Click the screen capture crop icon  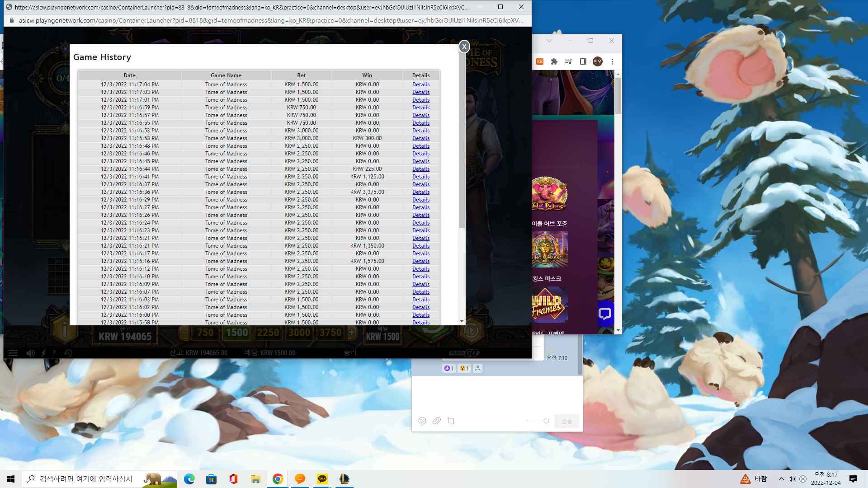(x=451, y=421)
